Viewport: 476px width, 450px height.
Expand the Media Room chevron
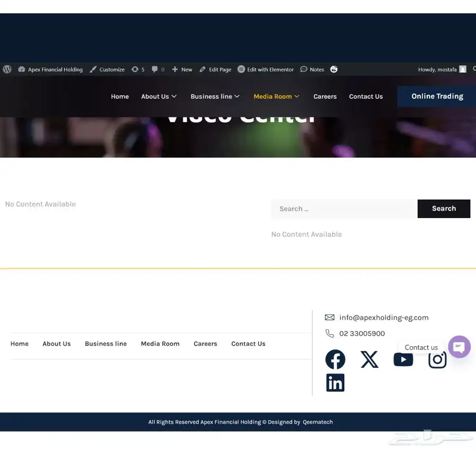tap(297, 96)
